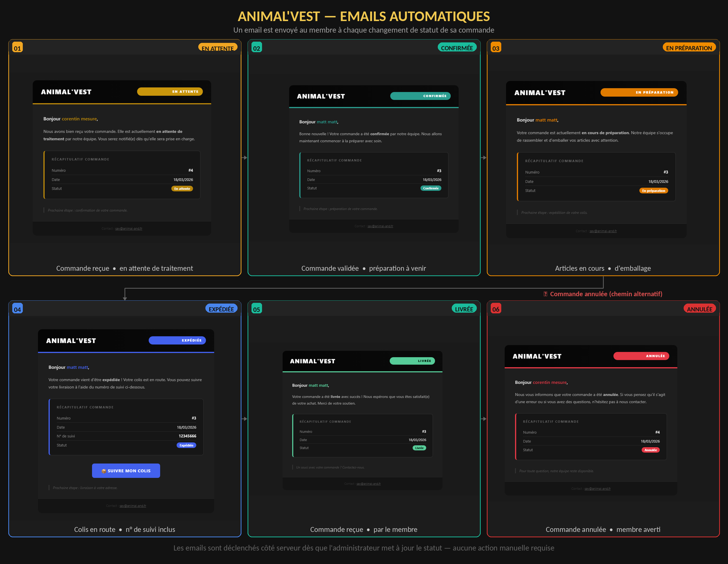Click the red 06 step number badge
Screen dimensions: 728x564
[x=496, y=309]
